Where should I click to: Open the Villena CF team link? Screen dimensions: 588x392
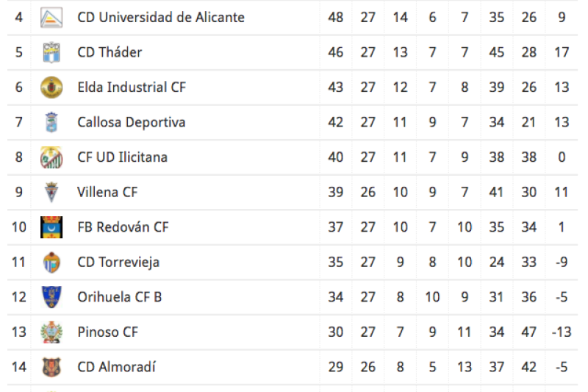107,192
